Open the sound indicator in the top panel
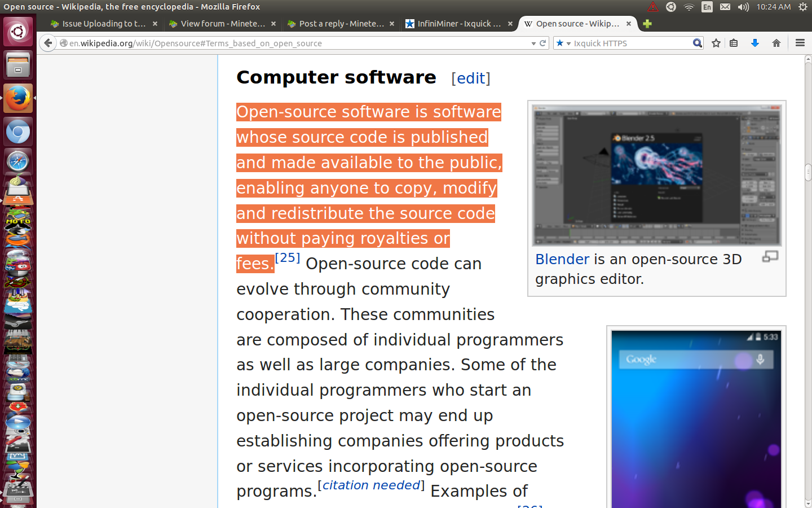The width and height of the screenshot is (812, 508). [x=743, y=7]
